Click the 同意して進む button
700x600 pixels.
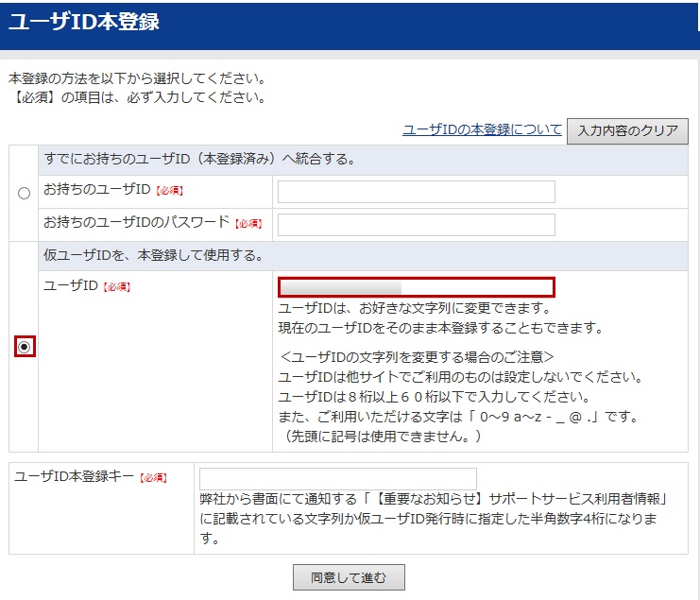click(x=349, y=576)
